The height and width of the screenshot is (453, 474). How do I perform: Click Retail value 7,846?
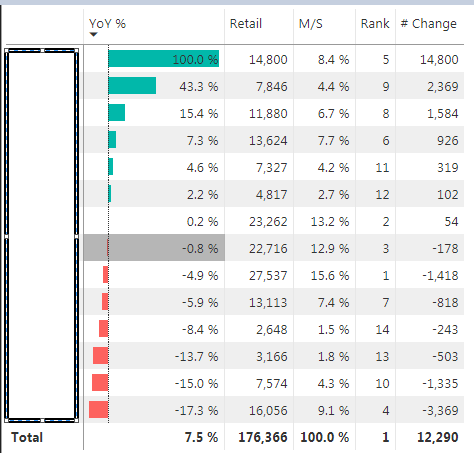271,87
